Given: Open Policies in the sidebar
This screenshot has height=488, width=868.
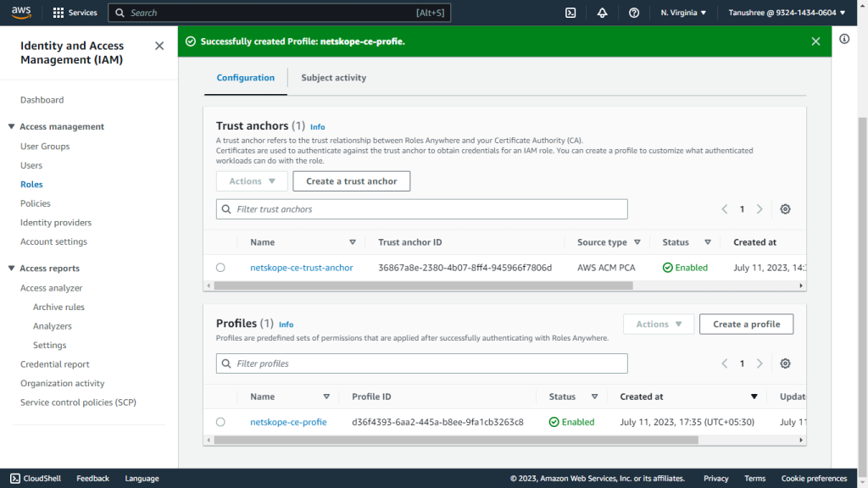Looking at the screenshot, I should point(36,203).
